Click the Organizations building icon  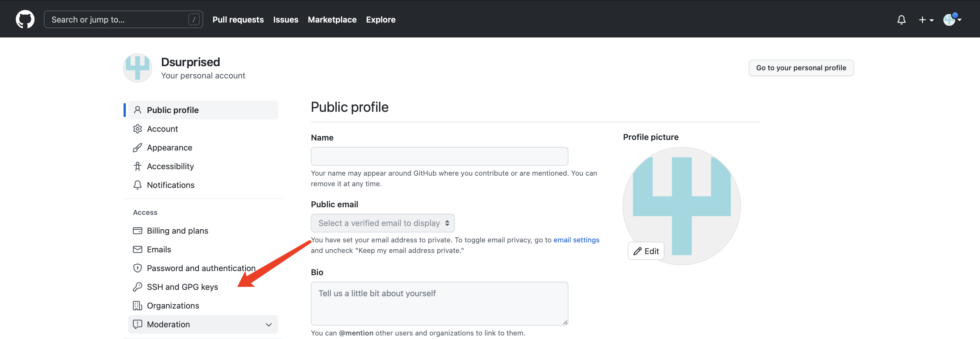coord(137,306)
